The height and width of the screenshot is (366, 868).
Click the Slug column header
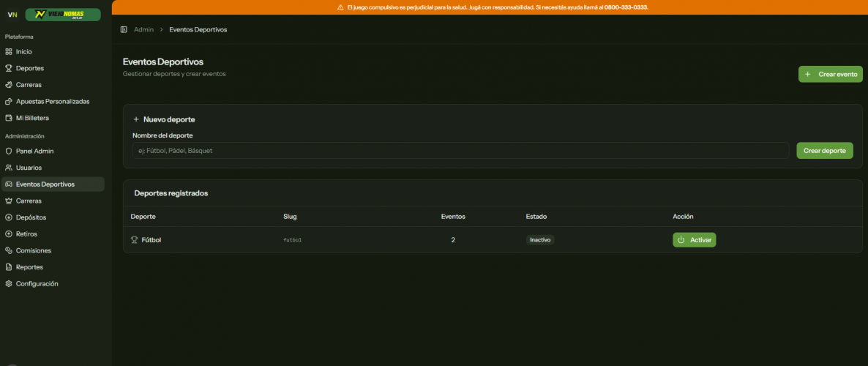point(290,216)
